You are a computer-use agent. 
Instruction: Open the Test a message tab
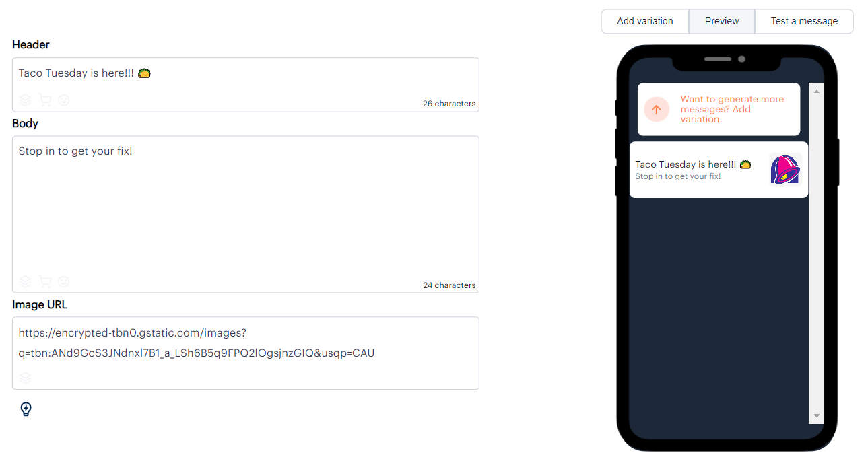click(x=804, y=22)
